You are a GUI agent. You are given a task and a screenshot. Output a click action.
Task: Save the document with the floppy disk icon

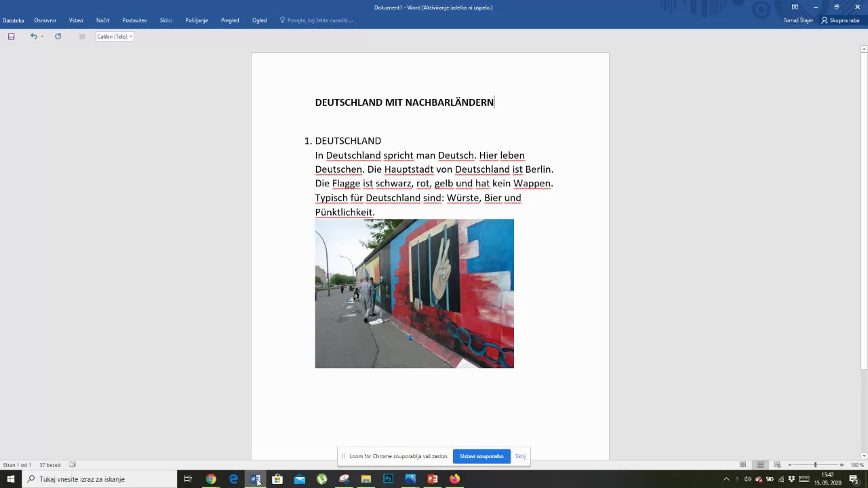coord(11,37)
